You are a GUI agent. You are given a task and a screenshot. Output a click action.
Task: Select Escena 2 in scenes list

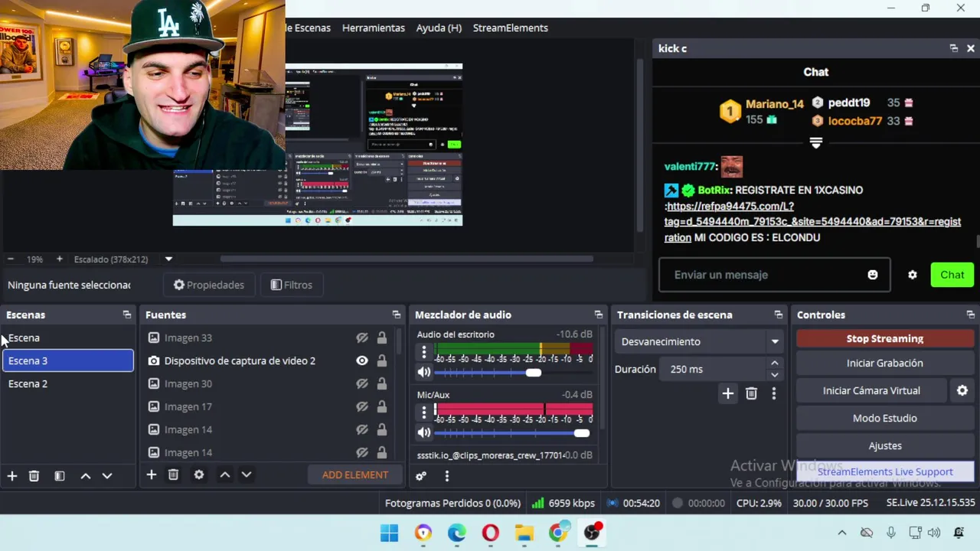[x=68, y=383]
